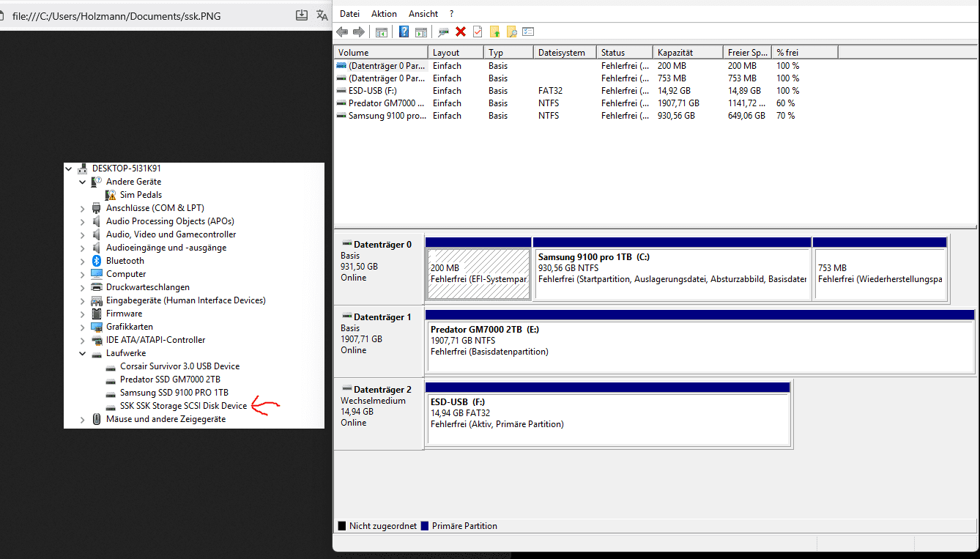Expand the Grafikkarten category chevron
The height and width of the screenshot is (559, 980).
[83, 327]
